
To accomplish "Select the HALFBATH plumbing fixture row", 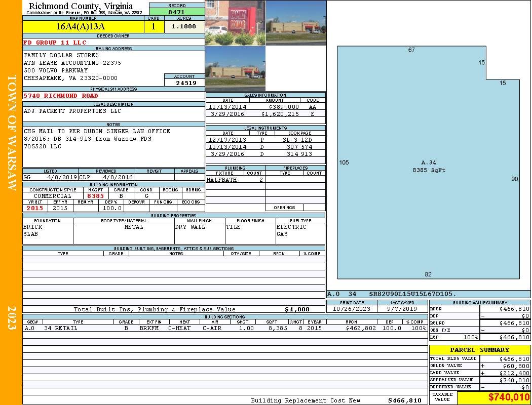I will tap(235, 180).
